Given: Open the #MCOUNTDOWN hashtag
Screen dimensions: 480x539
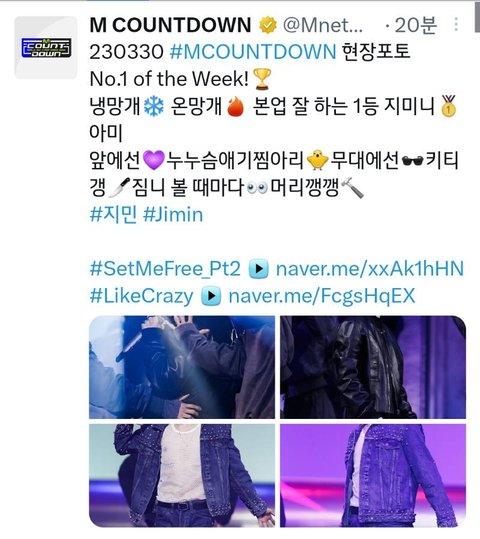Looking at the screenshot, I should click(253, 52).
